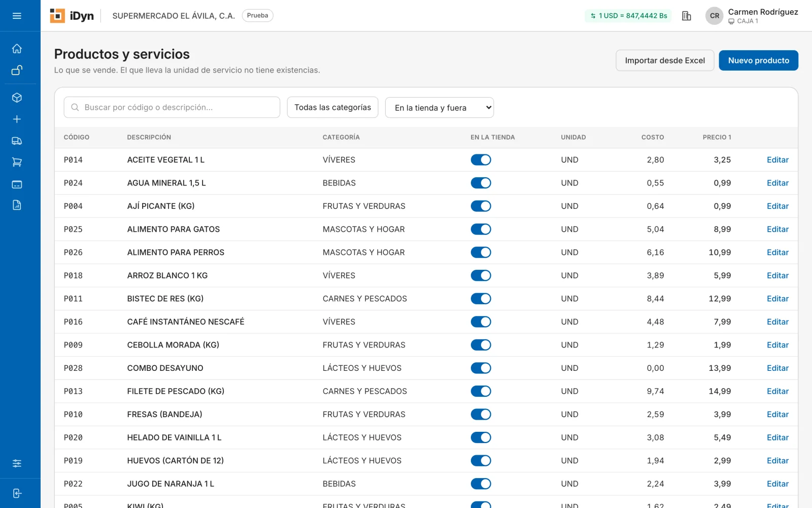
Task: Edit the ARROZ BLANCO 1 KG product
Action: click(777, 276)
